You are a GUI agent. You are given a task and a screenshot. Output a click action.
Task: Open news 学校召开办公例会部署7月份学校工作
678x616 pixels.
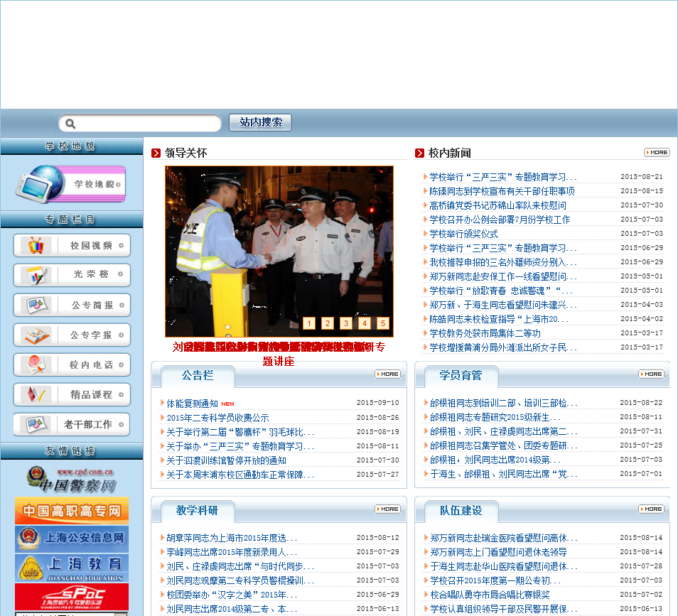point(500,220)
